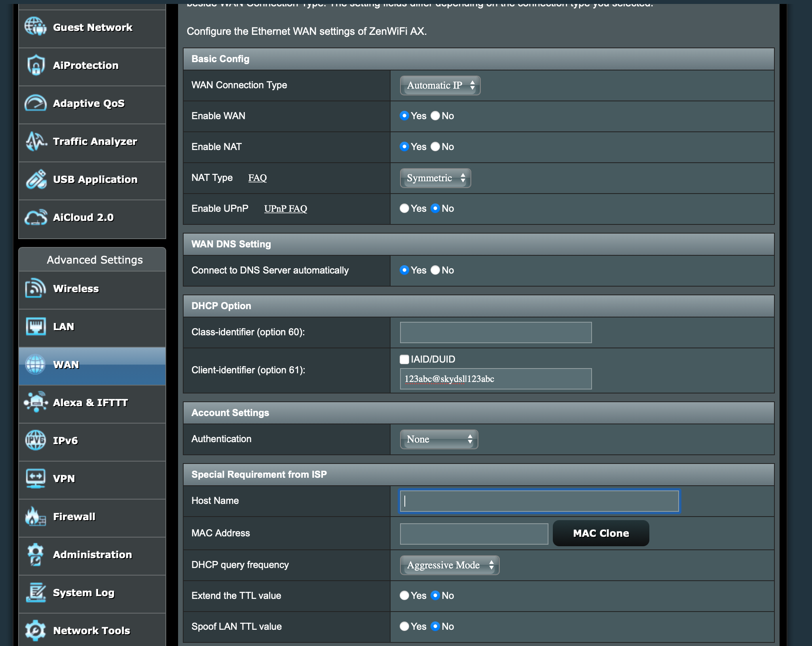The height and width of the screenshot is (646, 812).
Task: Open the UPnP FAQ link
Action: pyautogui.click(x=286, y=209)
